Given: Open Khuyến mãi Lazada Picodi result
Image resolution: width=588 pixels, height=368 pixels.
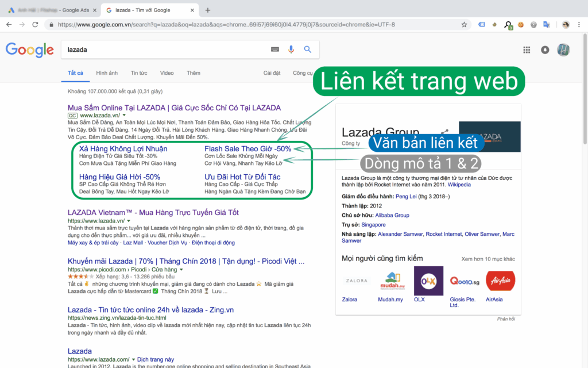Looking at the screenshot, I should [186, 262].
